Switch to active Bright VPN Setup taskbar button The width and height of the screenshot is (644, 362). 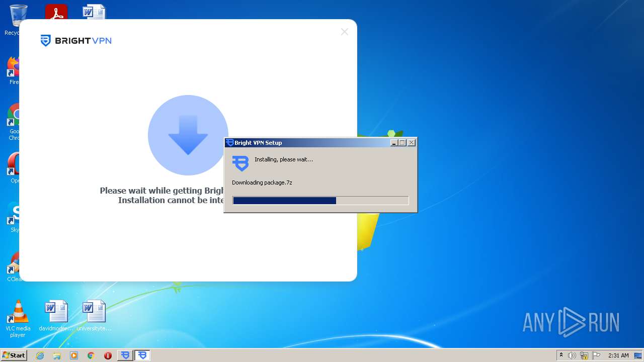click(142, 355)
